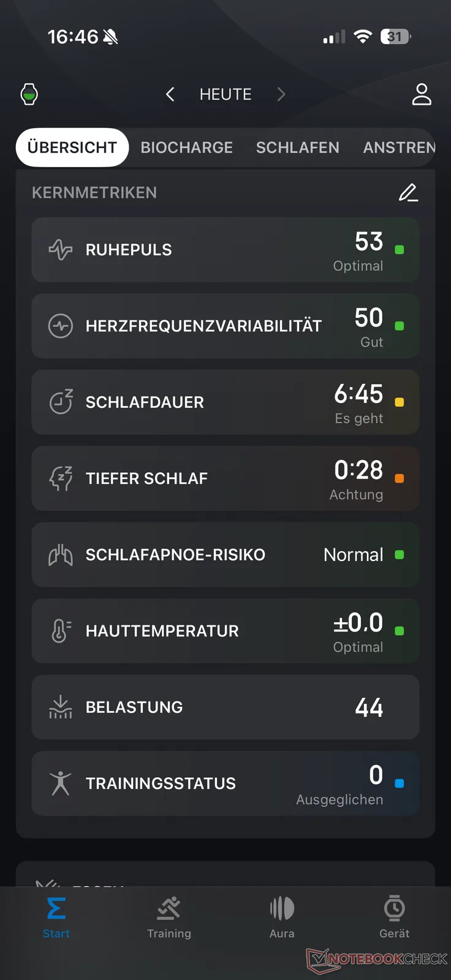Select the ÜBERSICHT tab
This screenshot has height=980, width=451.
point(72,148)
